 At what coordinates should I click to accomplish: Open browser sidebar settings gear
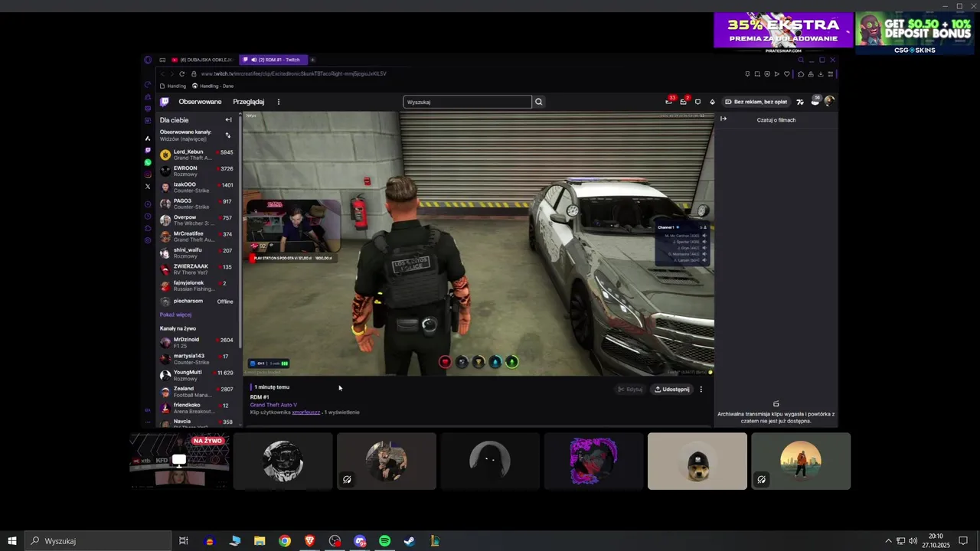point(148,240)
